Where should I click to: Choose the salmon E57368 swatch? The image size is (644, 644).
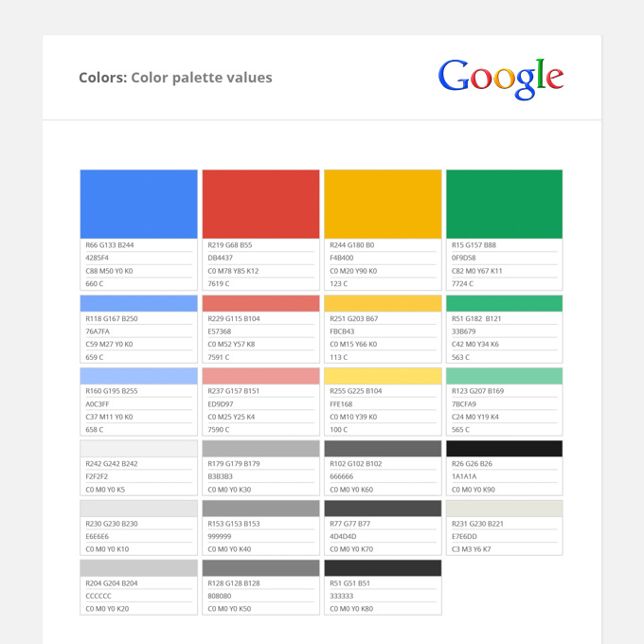(260, 303)
